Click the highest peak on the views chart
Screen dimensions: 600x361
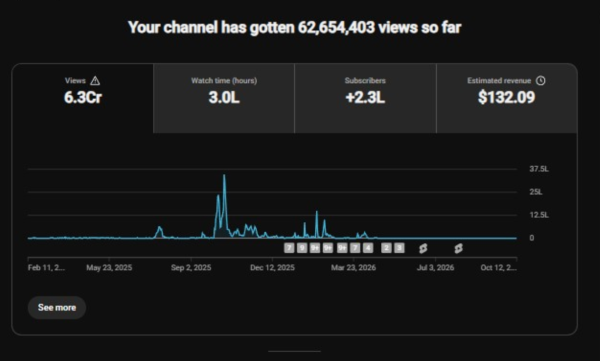coord(224,176)
